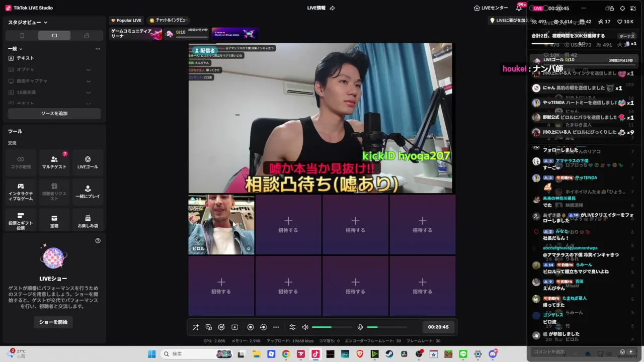Adjust the speaker volume slider

[x=332, y=327]
